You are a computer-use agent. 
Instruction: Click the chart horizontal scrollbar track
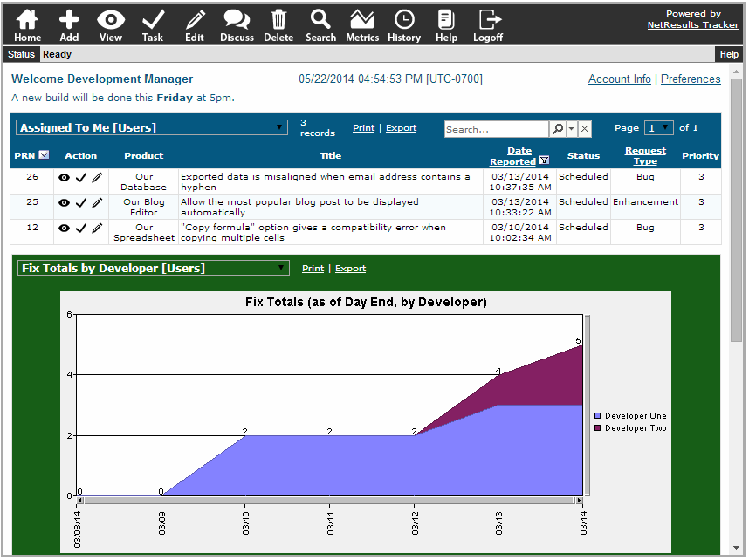coord(330,501)
